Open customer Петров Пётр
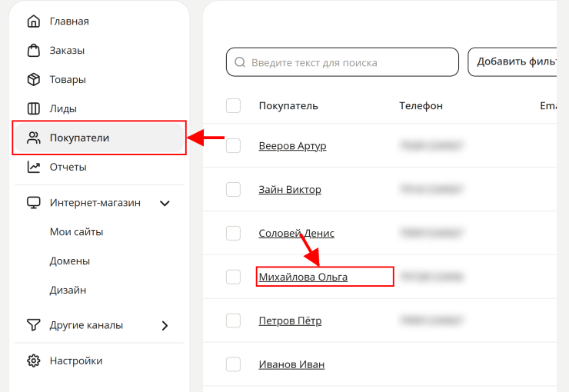 click(x=291, y=321)
